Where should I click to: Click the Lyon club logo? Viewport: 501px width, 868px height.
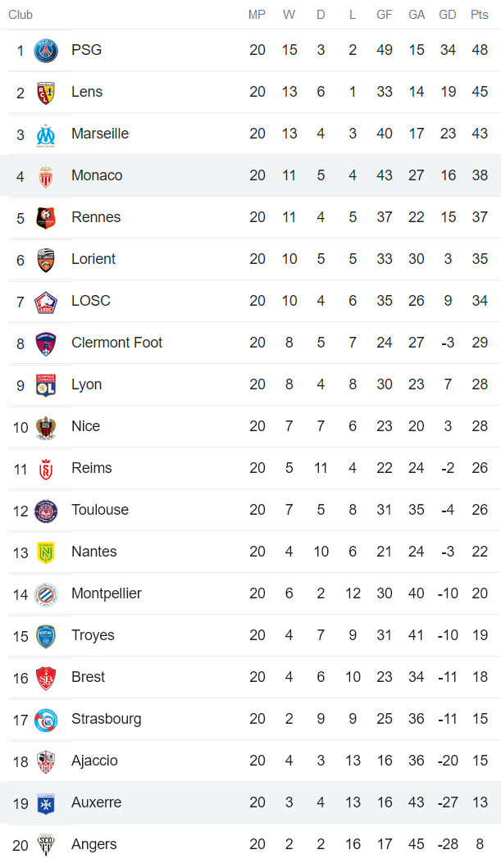point(46,385)
